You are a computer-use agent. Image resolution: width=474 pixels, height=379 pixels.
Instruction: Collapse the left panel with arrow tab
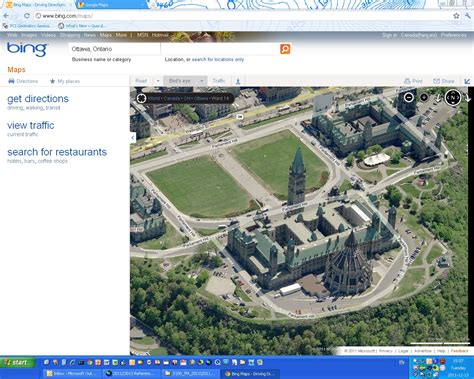click(133, 137)
